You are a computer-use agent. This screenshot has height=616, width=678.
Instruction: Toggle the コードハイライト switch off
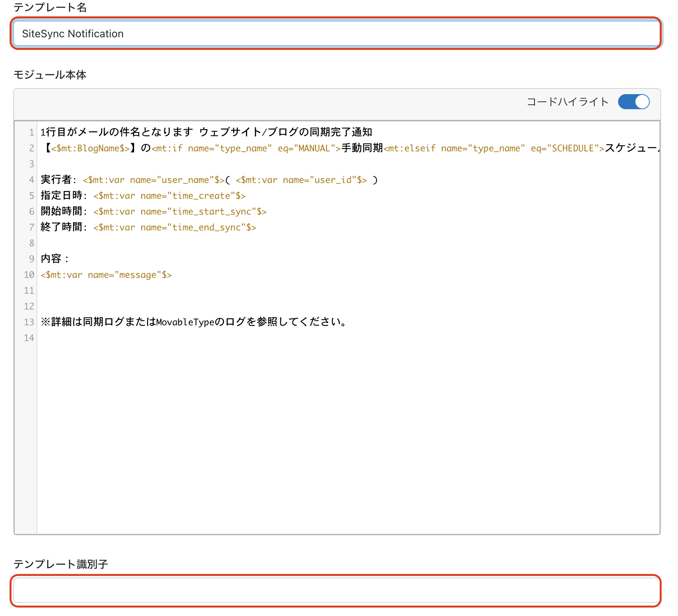[x=634, y=102]
